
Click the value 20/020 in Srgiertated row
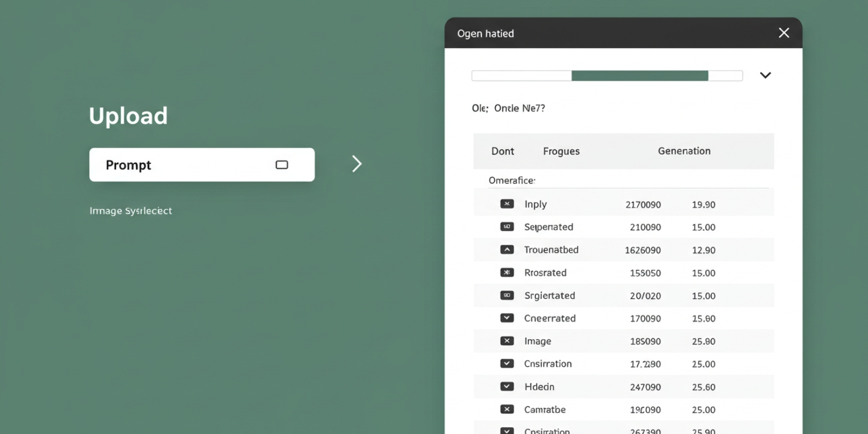pyautogui.click(x=645, y=296)
